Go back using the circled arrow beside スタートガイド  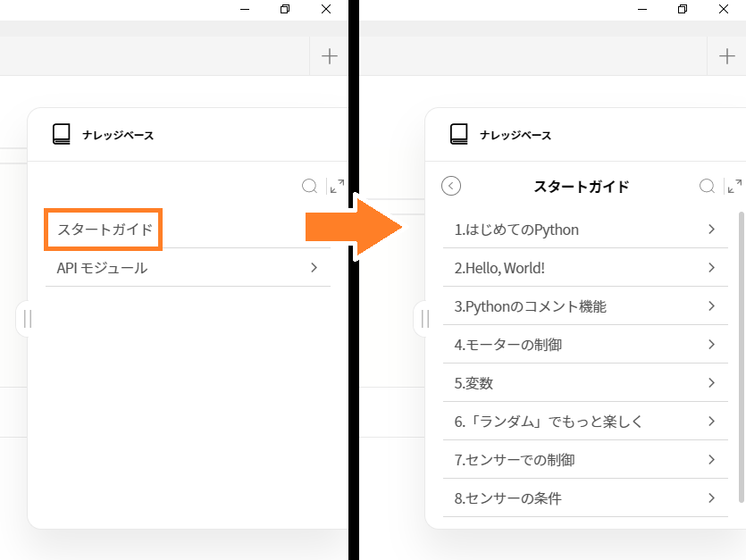pyautogui.click(x=451, y=186)
